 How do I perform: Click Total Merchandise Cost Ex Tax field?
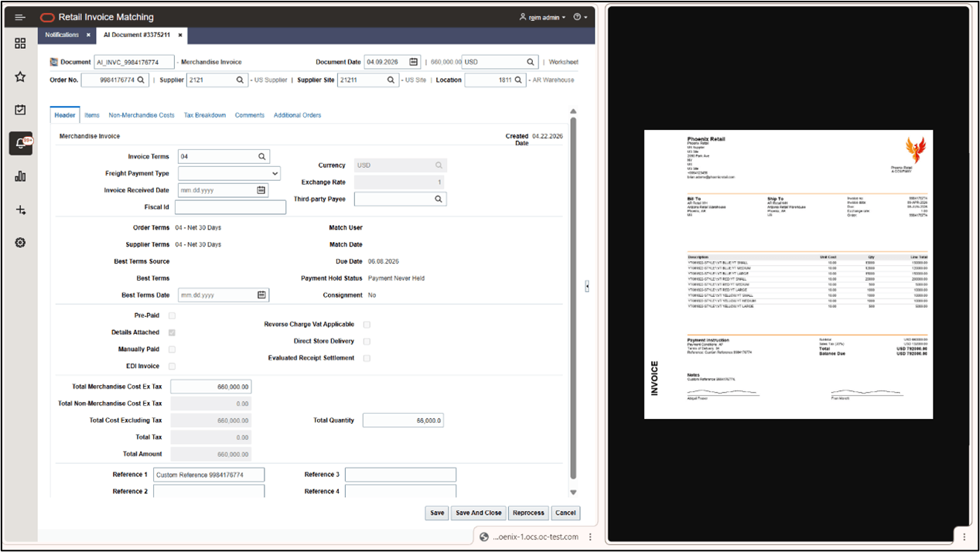[x=211, y=387]
